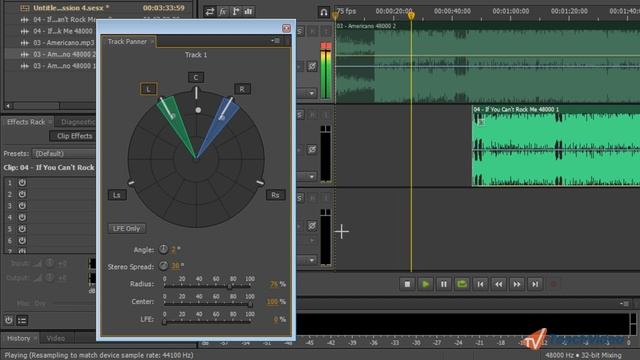Toggle power for effect slot 4
The width and height of the screenshot is (640, 360).
pyautogui.click(x=22, y=217)
